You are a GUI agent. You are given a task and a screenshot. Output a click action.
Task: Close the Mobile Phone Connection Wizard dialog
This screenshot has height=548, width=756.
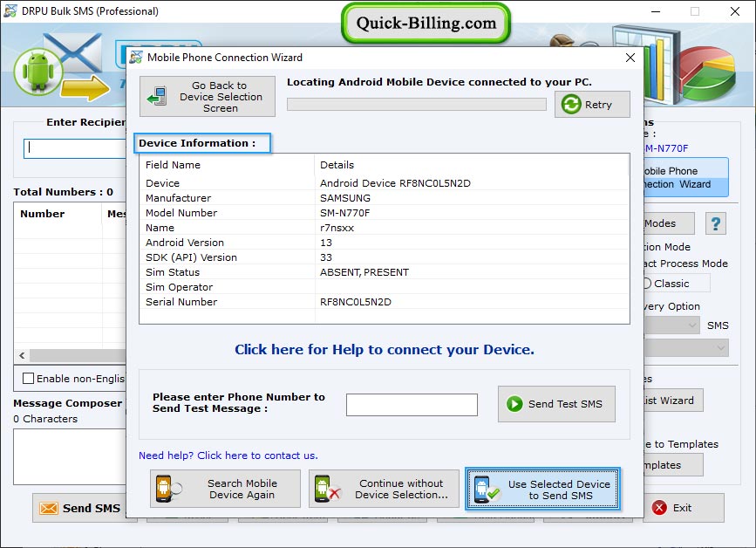coord(630,58)
